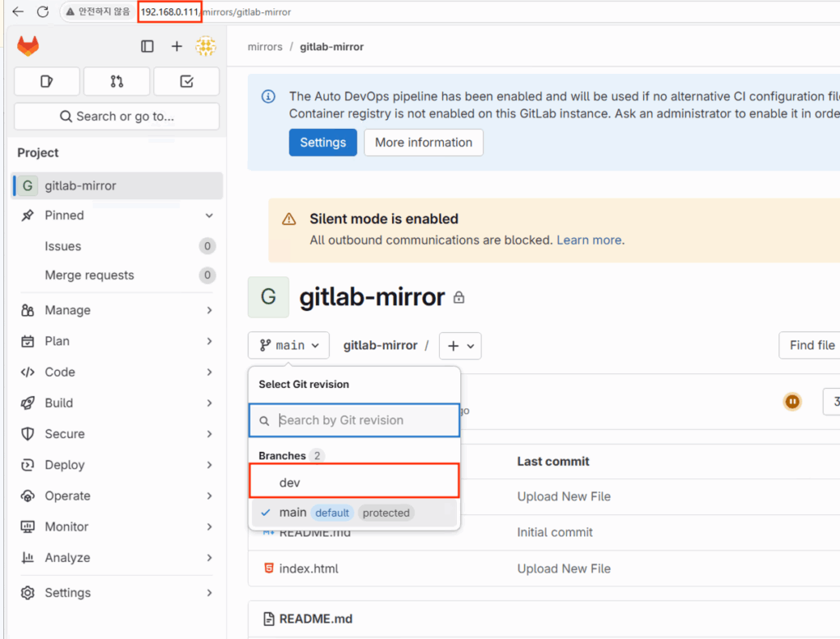Screen dimensions: 840x639
Task: Toggle the sidebar collapse icon
Action: pos(148,47)
